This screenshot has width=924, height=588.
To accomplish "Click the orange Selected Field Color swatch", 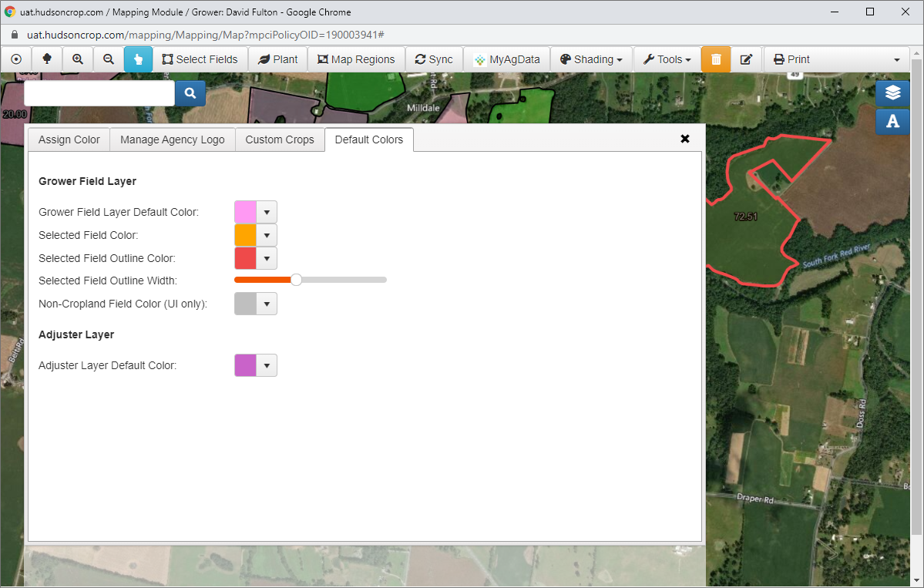I will pyautogui.click(x=246, y=235).
